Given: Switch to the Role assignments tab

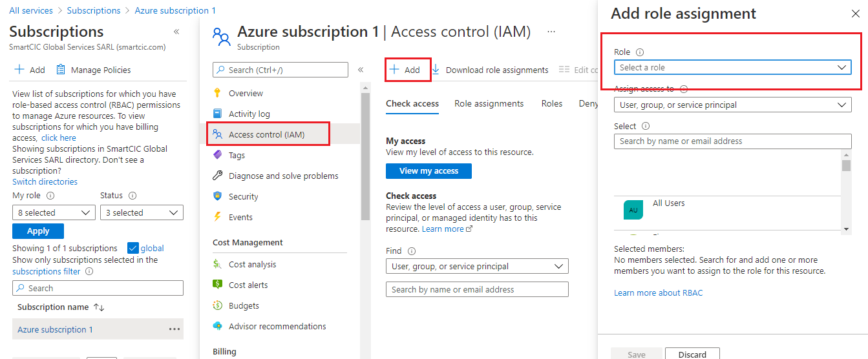Looking at the screenshot, I should 489,103.
